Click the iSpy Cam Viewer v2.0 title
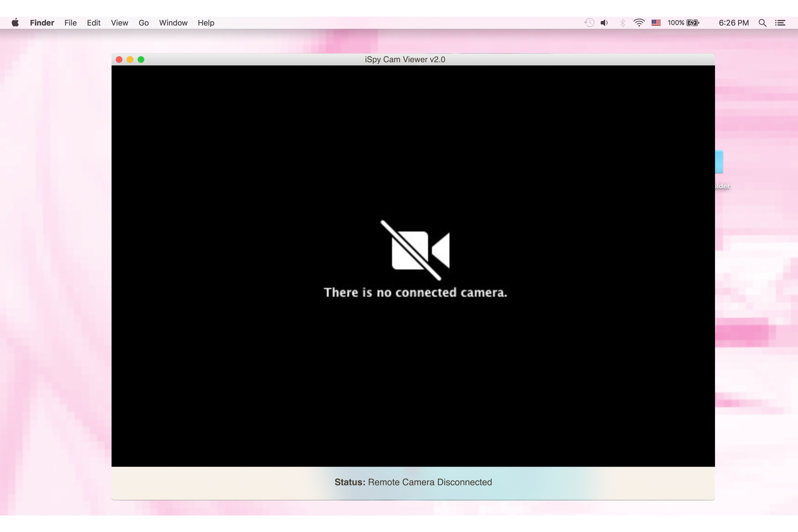The height and width of the screenshot is (532, 798). coord(405,59)
